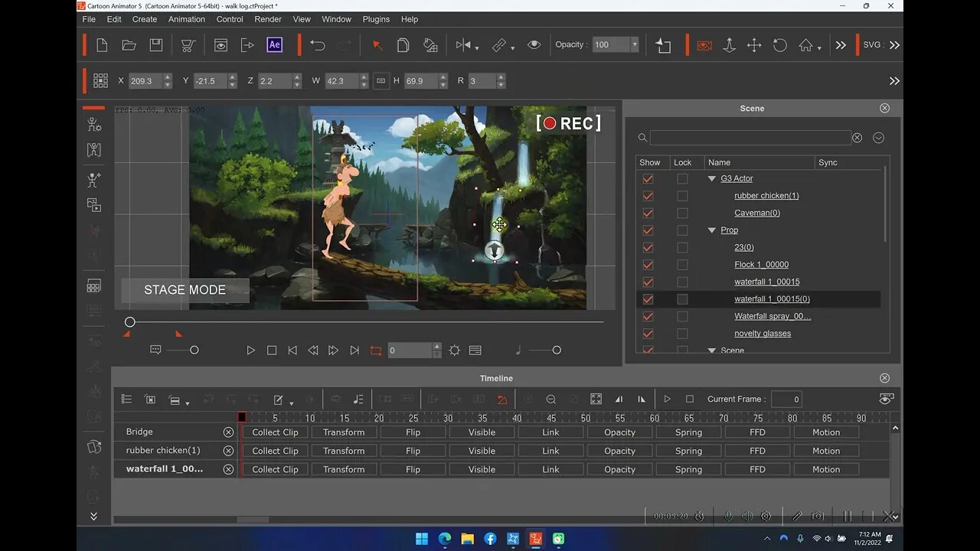Toggle Show checkbox for Flock 1_00000

point(648,265)
